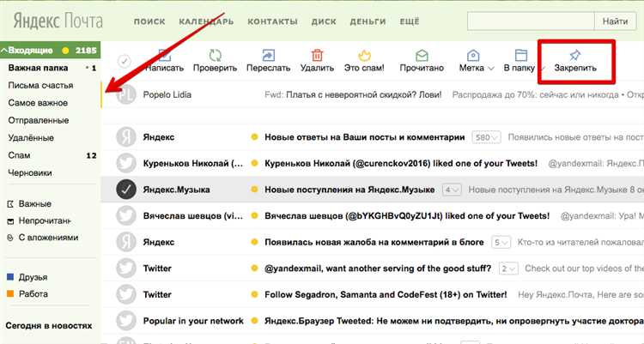The width and height of the screenshot is (644, 344).
Task: Click Яндекс avatar on новая жалоба row
Action: coord(126,242)
